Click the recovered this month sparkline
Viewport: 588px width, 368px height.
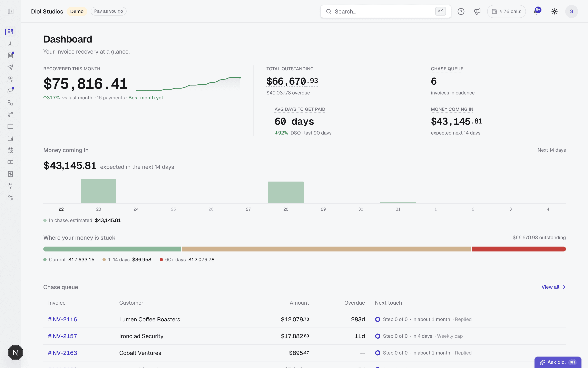(188, 84)
